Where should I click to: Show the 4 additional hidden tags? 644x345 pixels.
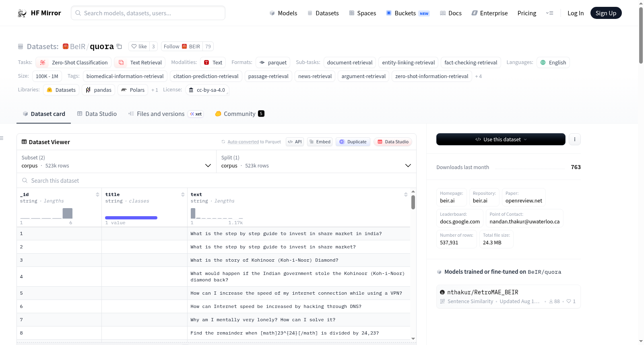coord(479,76)
